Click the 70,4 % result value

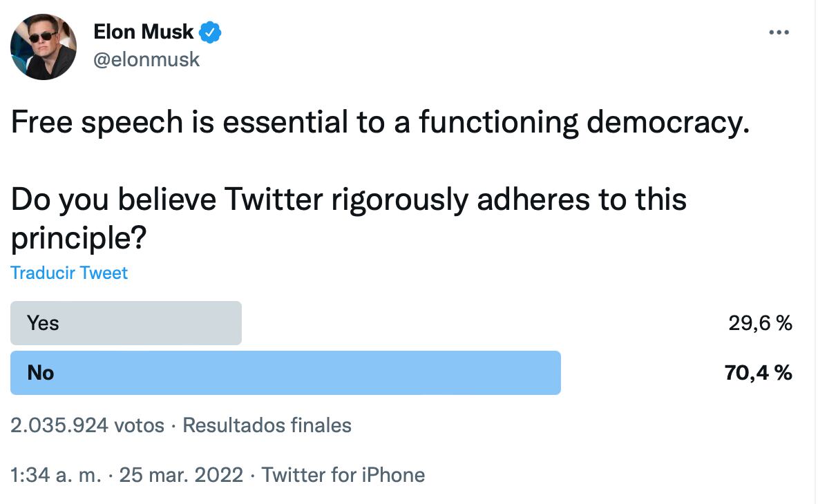coord(759,373)
